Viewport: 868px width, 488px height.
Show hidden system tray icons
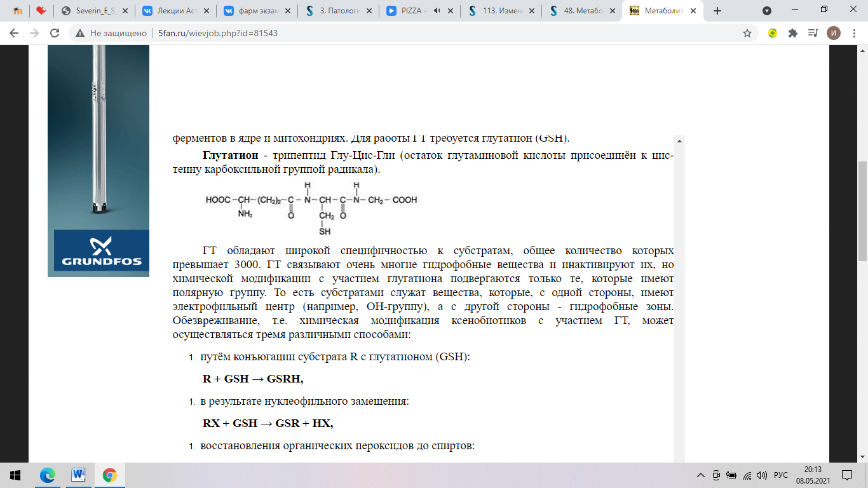701,475
